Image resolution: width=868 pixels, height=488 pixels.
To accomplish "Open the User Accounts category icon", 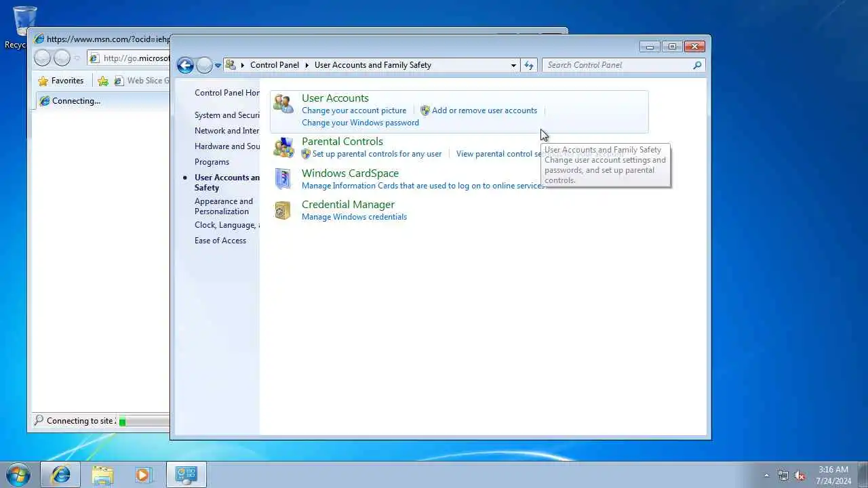I will (x=283, y=104).
